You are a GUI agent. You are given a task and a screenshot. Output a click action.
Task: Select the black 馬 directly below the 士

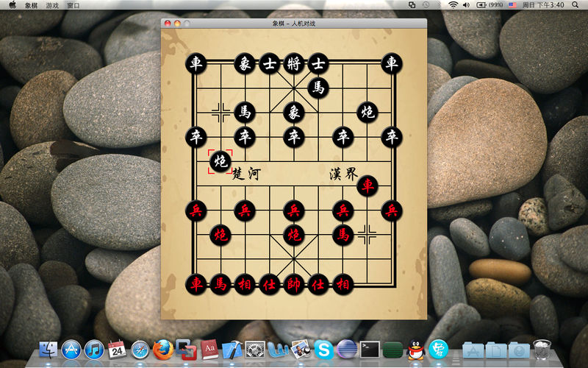pyautogui.click(x=318, y=88)
